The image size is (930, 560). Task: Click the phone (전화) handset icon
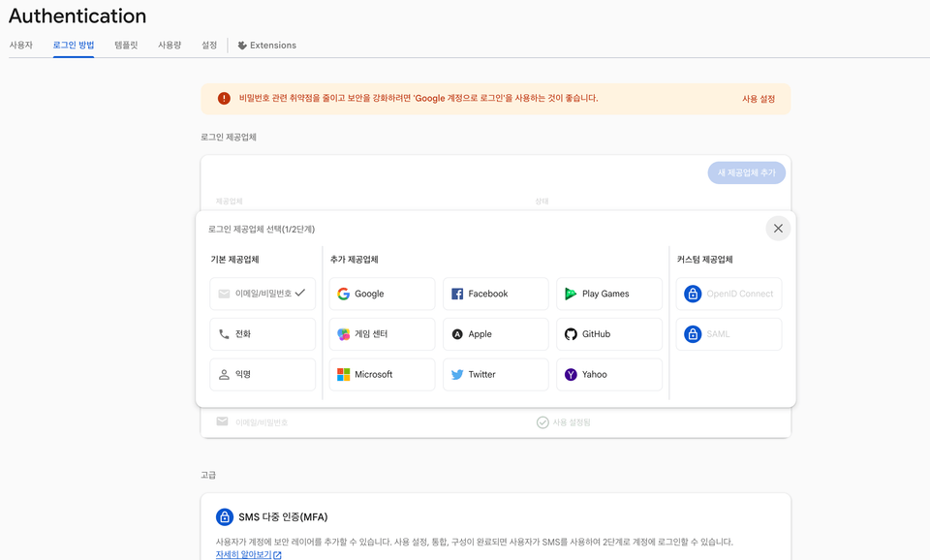224,334
